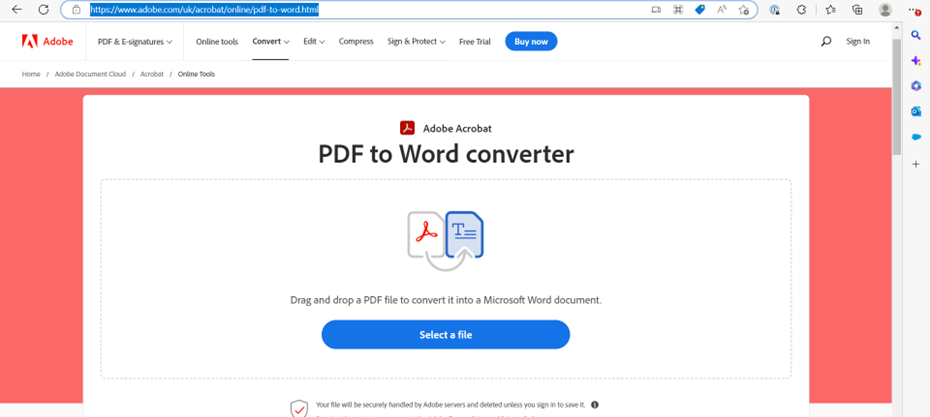Go back using the browser back arrow
Image resolution: width=930 pixels, height=417 pixels.
(17, 9)
